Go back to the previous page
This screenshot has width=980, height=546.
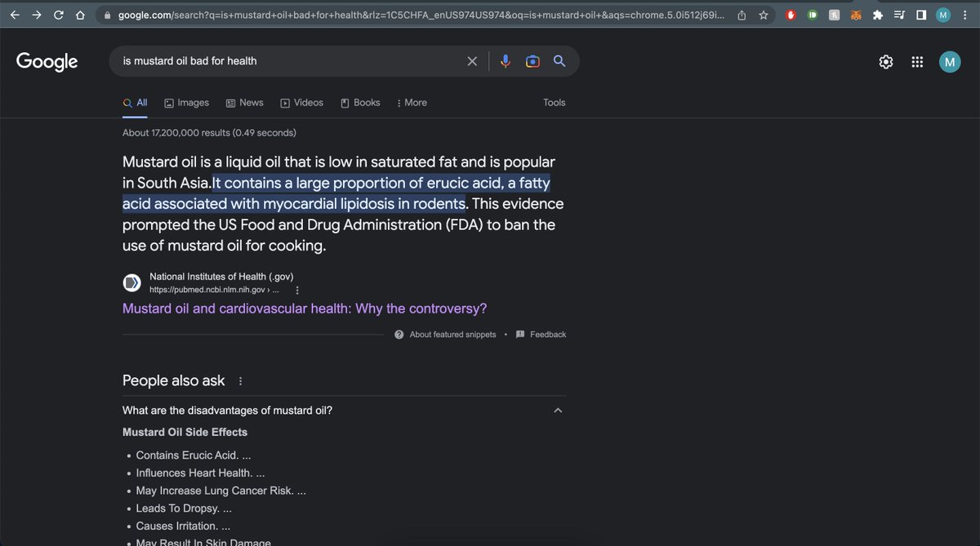pyautogui.click(x=15, y=16)
